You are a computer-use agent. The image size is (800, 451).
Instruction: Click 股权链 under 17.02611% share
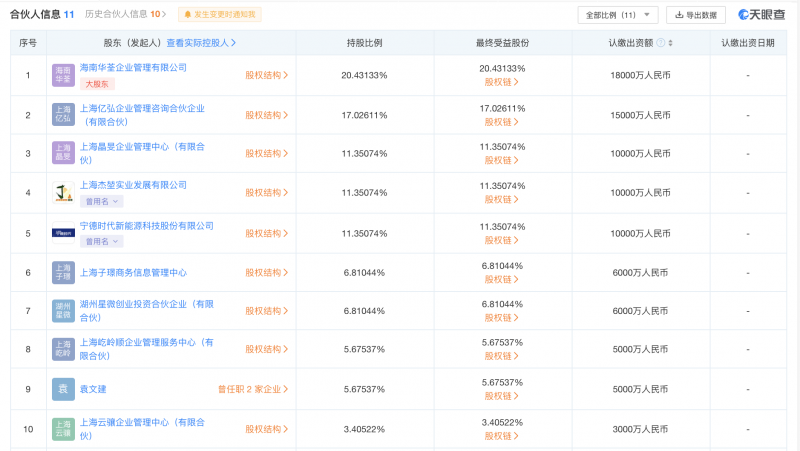[x=502, y=121]
